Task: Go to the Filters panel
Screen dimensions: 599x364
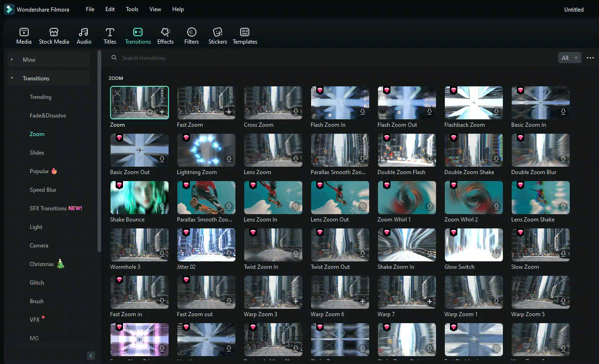Action: coord(191,36)
